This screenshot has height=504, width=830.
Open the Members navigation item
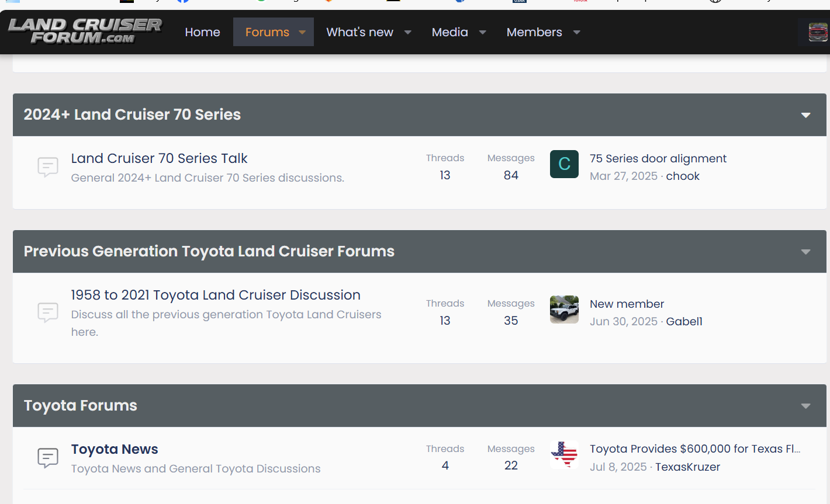click(534, 32)
